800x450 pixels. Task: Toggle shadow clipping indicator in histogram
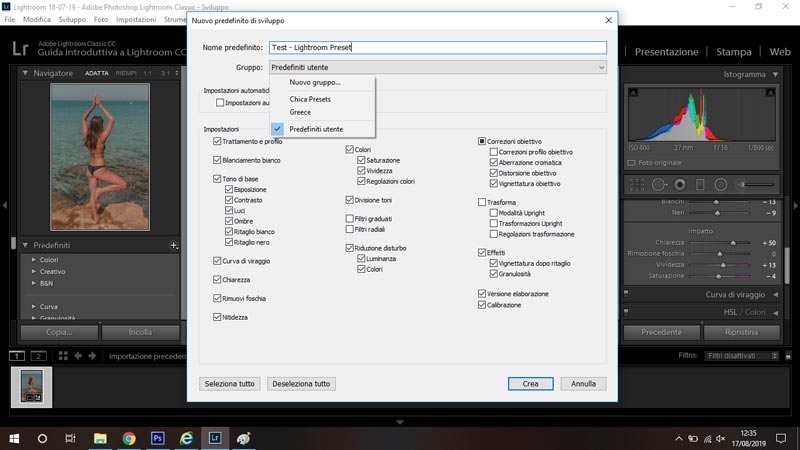click(x=633, y=92)
